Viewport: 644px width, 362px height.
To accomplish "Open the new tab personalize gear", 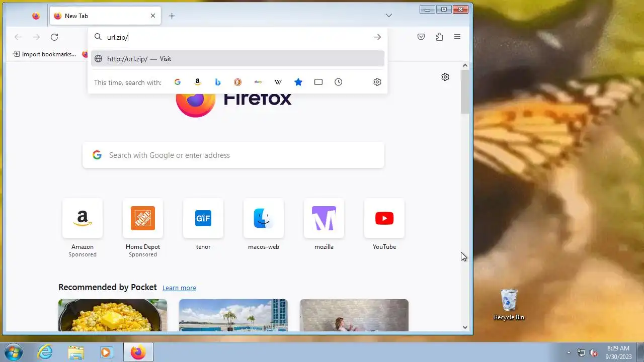I will (x=445, y=77).
